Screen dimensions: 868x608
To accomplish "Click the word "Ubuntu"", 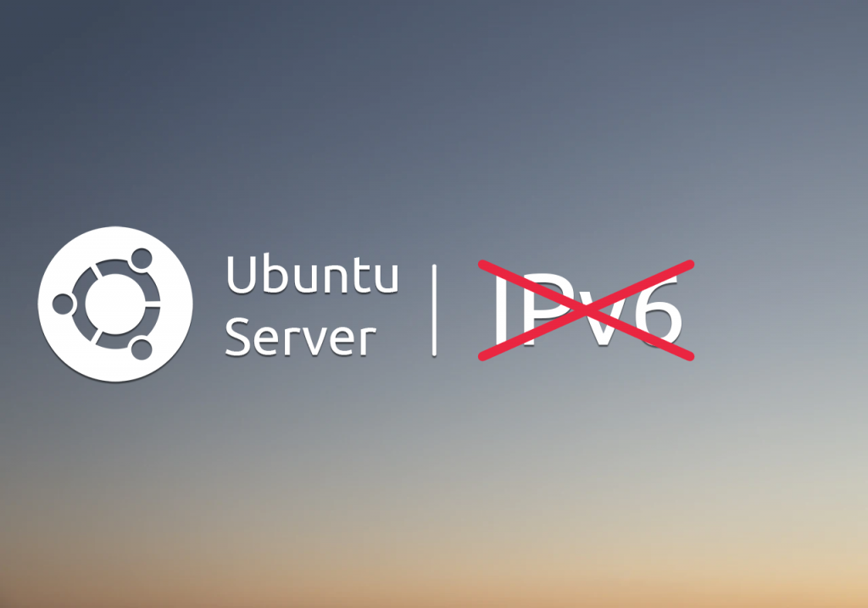I will [312, 274].
